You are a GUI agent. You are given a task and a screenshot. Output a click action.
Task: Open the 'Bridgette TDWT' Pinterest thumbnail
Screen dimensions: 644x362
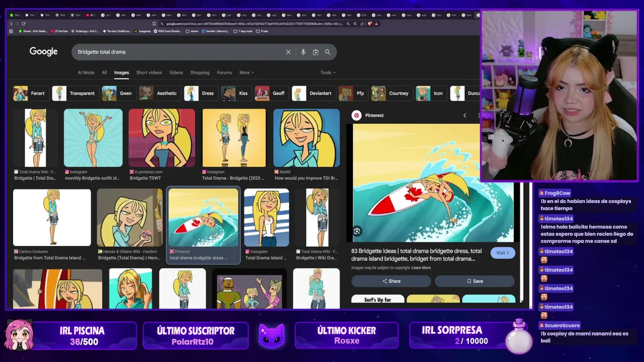[x=162, y=138]
